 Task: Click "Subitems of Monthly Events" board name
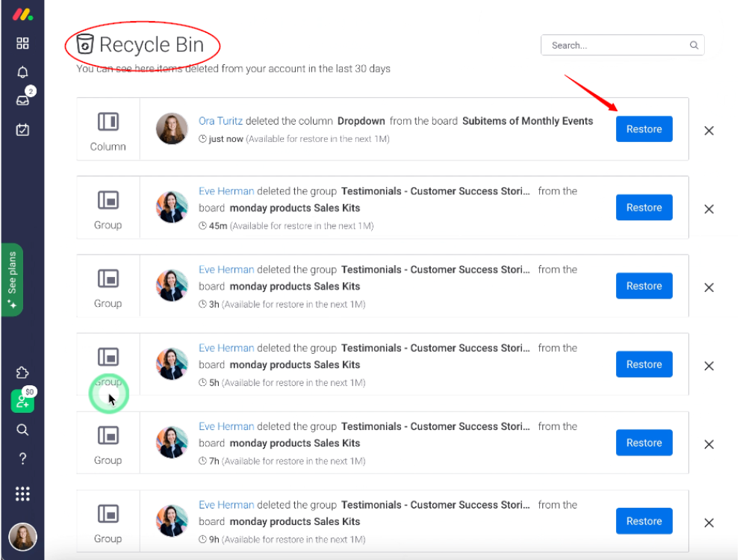tap(528, 121)
